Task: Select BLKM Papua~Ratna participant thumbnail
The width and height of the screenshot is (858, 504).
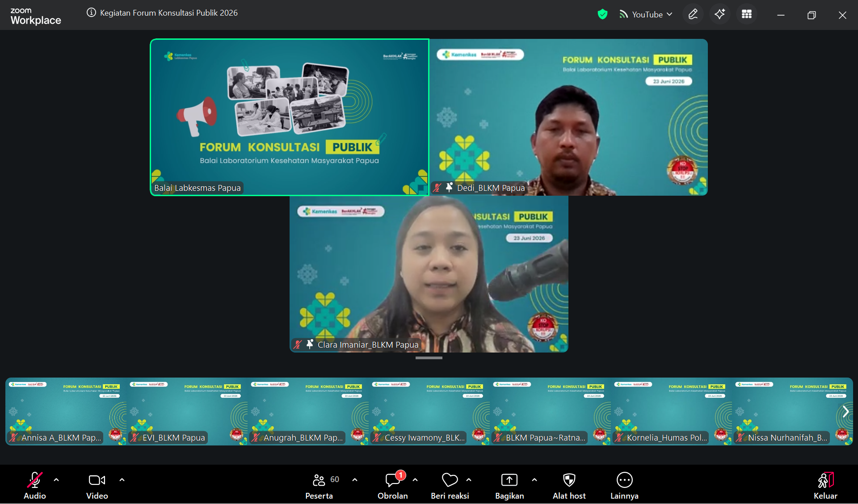Action: point(550,412)
